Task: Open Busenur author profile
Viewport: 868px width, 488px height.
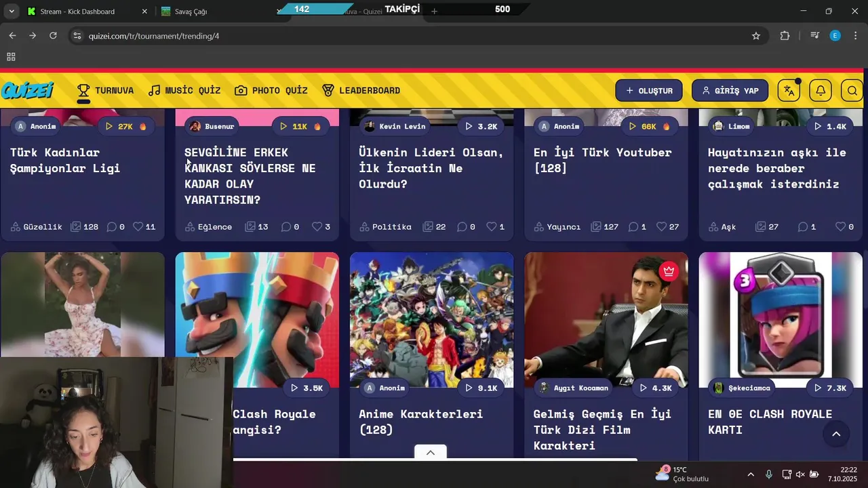Action: 212,126
